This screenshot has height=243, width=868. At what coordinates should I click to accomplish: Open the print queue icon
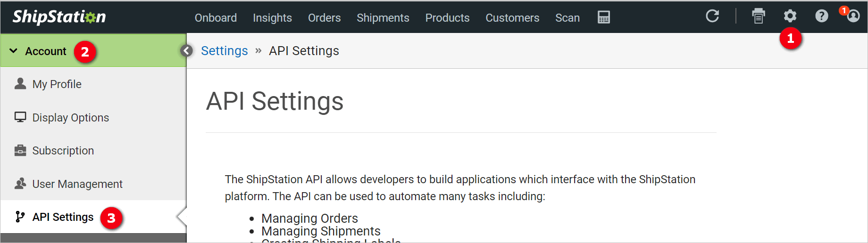coord(758,16)
